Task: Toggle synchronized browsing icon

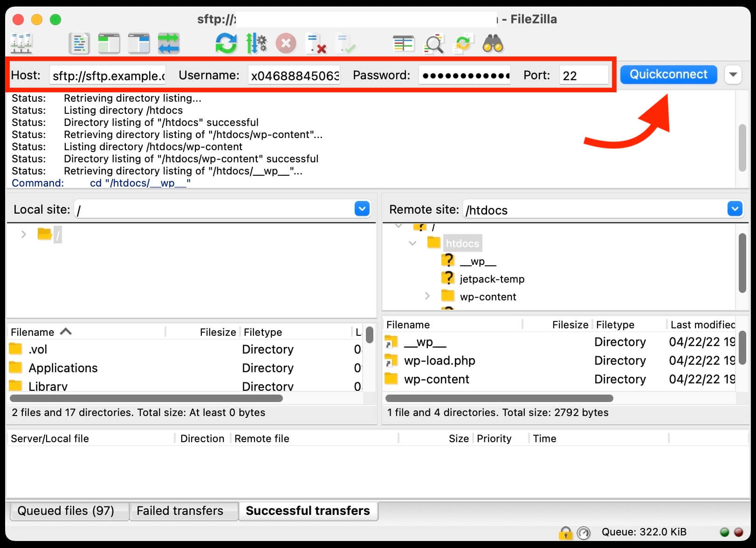Action: [x=463, y=44]
